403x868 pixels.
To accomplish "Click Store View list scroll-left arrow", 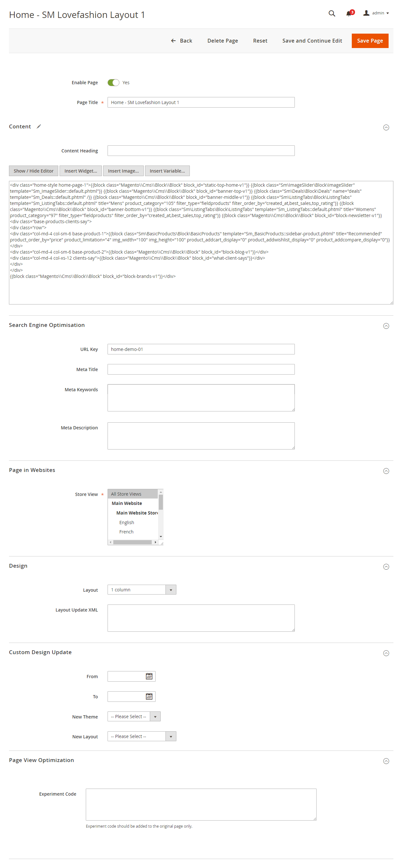I will [x=110, y=542].
